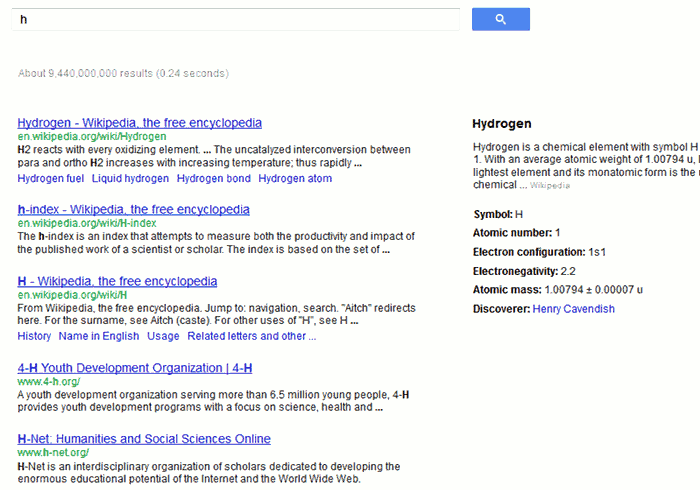Screen dimensions: 700x490
Task: Click the 'www.4-h.org/' green URL
Action: click(x=49, y=382)
